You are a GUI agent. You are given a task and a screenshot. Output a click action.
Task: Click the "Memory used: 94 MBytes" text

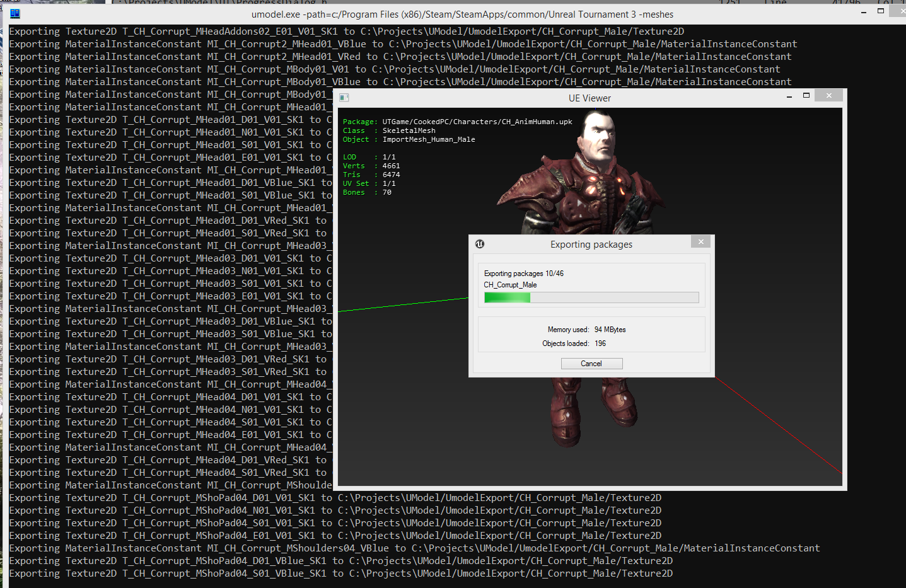tap(586, 330)
